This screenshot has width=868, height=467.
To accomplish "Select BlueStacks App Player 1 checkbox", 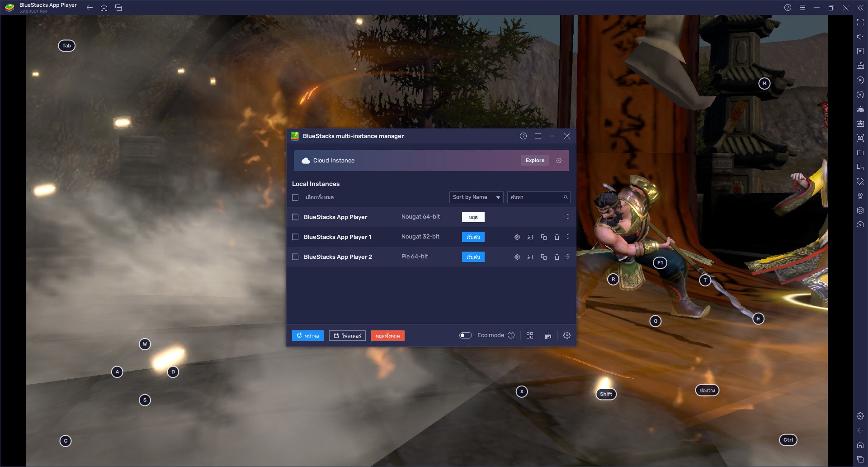I will pyautogui.click(x=295, y=237).
